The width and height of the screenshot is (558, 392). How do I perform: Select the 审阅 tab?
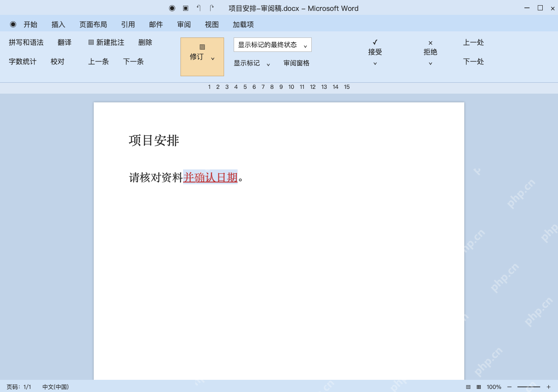click(x=184, y=24)
